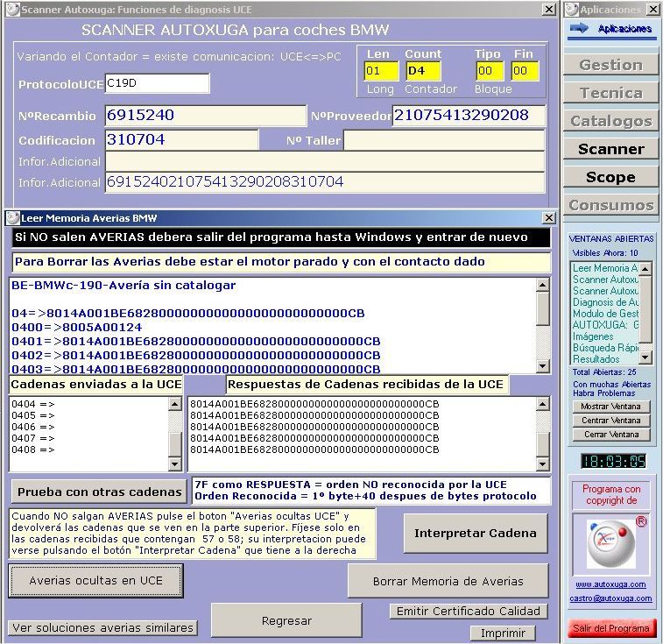Click the Regresar button
The width and height of the screenshot is (663, 644).
click(x=286, y=620)
